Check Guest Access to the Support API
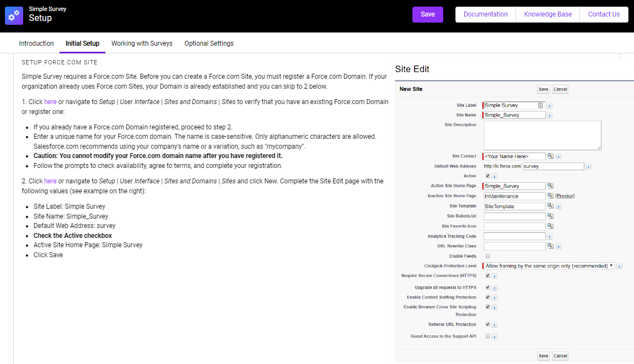This screenshot has width=634, height=364. [488, 336]
